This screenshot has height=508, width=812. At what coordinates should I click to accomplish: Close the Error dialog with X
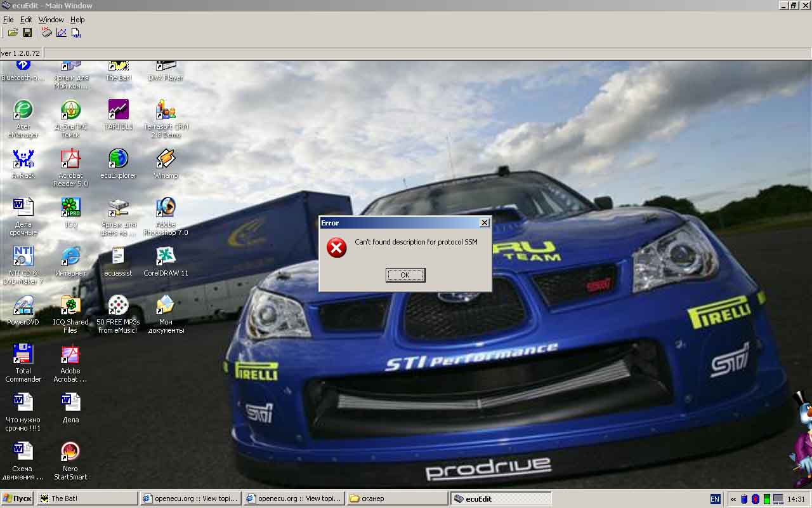(485, 223)
